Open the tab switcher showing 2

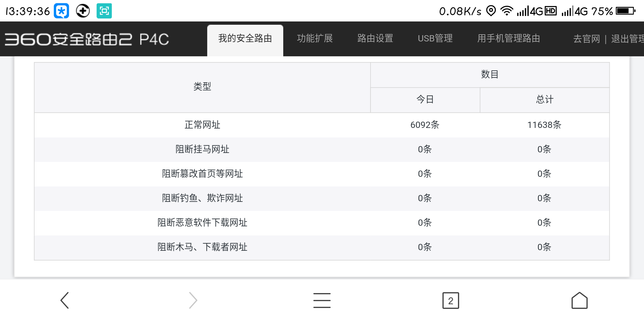(x=451, y=301)
